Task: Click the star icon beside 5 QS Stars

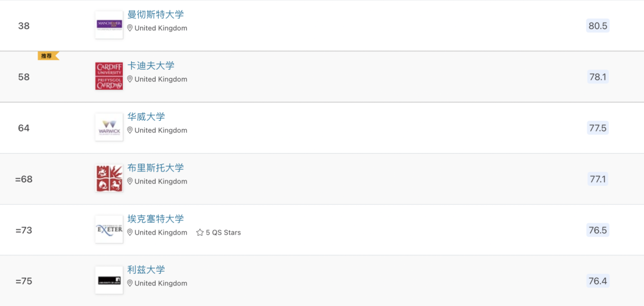Action: tap(200, 233)
